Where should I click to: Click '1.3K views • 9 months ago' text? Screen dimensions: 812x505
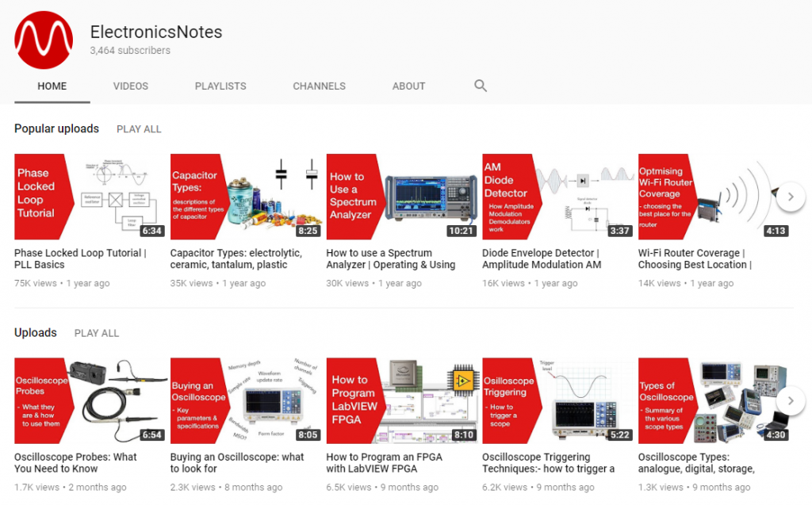(694, 488)
